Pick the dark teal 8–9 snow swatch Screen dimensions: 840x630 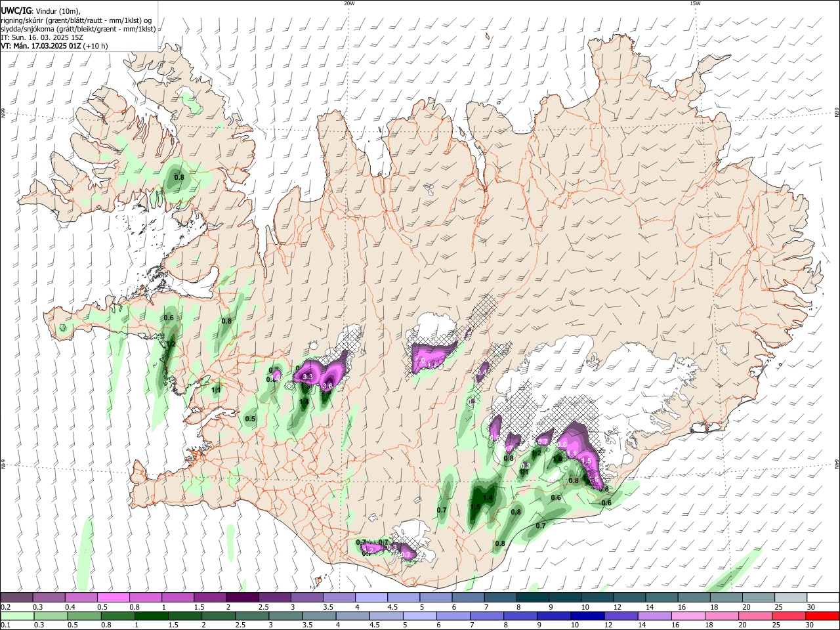tap(532, 597)
